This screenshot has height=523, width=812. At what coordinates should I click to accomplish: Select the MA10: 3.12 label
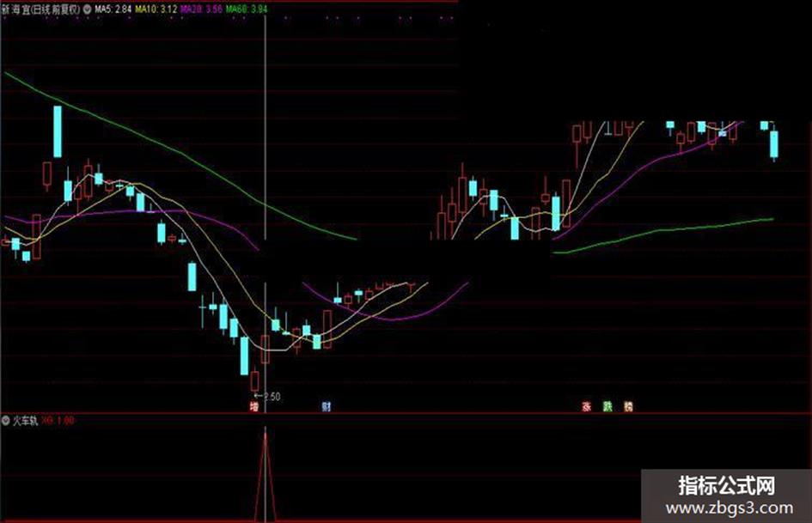click(x=156, y=9)
